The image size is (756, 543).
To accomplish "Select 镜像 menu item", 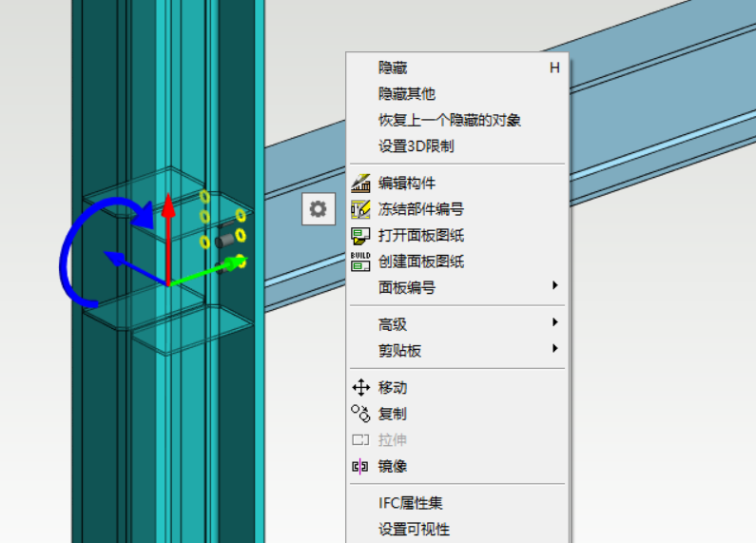I will point(457,466).
